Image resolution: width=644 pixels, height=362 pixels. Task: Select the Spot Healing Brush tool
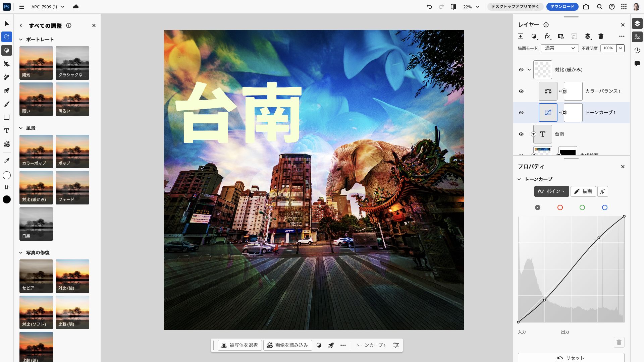[x=6, y=77]
